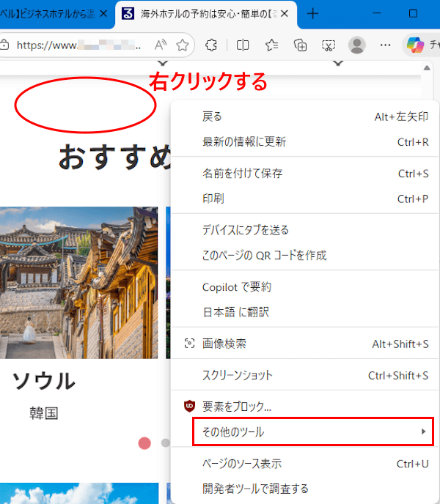Launch the Copilot chat icon
Viewport: 440px width, 504px height.
click(x=416, y=45)
